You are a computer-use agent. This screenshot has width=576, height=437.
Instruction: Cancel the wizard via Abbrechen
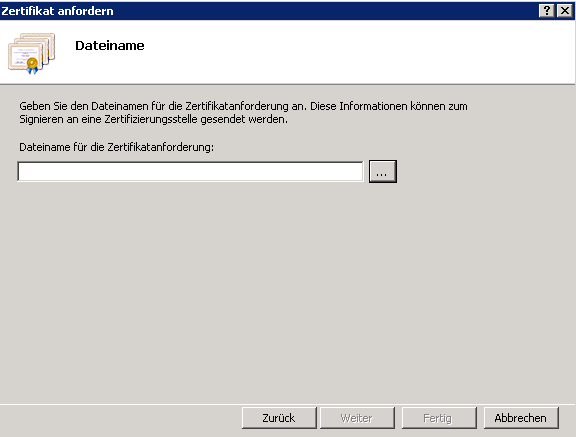pyautogui.click(x=521, y=418)
